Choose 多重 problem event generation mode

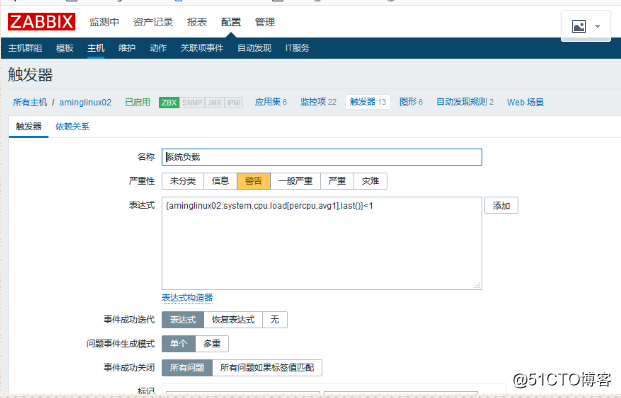pos(212,344)
